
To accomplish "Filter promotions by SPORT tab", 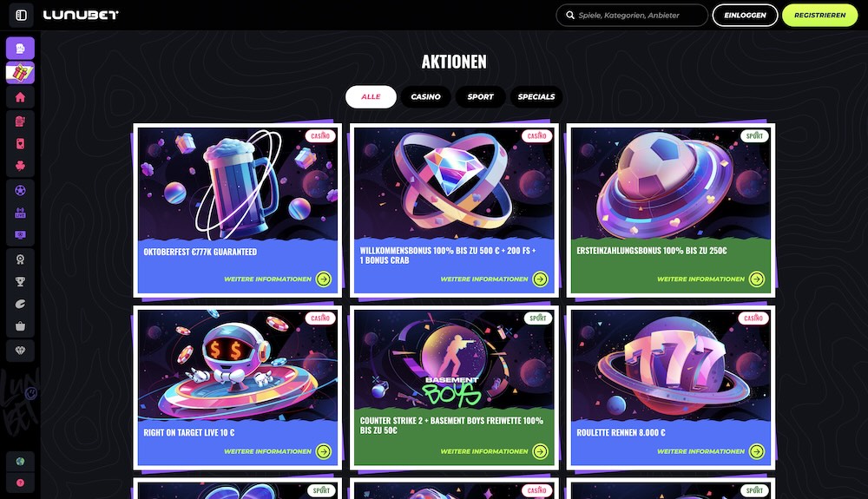I will coord(480,97).
